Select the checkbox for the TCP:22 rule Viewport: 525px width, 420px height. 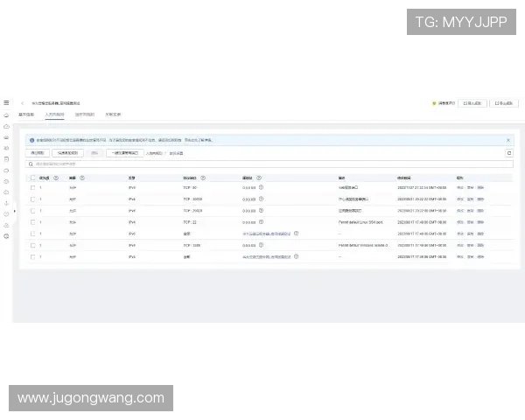pyautogui.click(x=33, y=222)
